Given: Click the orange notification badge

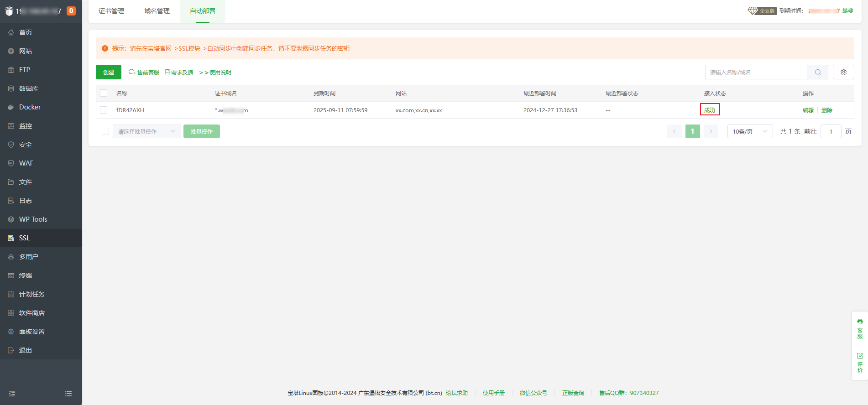Looking at the screenshot, I should [x=71, y=11].
